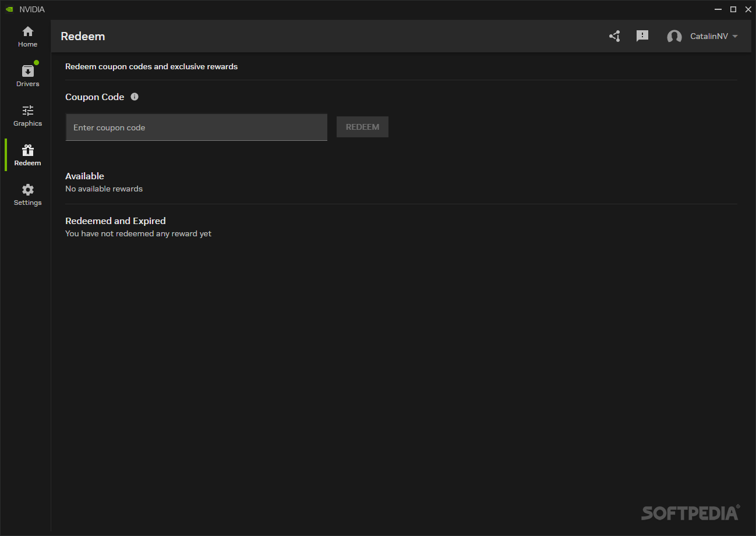Image resolution: width=756 pixels, height=536 pixels.
Task: Click the 'Available' heading
Action: click(x=84, y=176)
